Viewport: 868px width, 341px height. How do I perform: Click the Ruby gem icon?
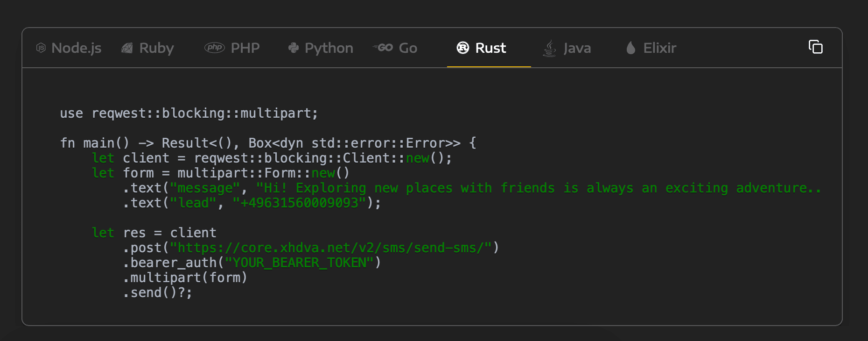pyautogui.click(x=127, y=48)
